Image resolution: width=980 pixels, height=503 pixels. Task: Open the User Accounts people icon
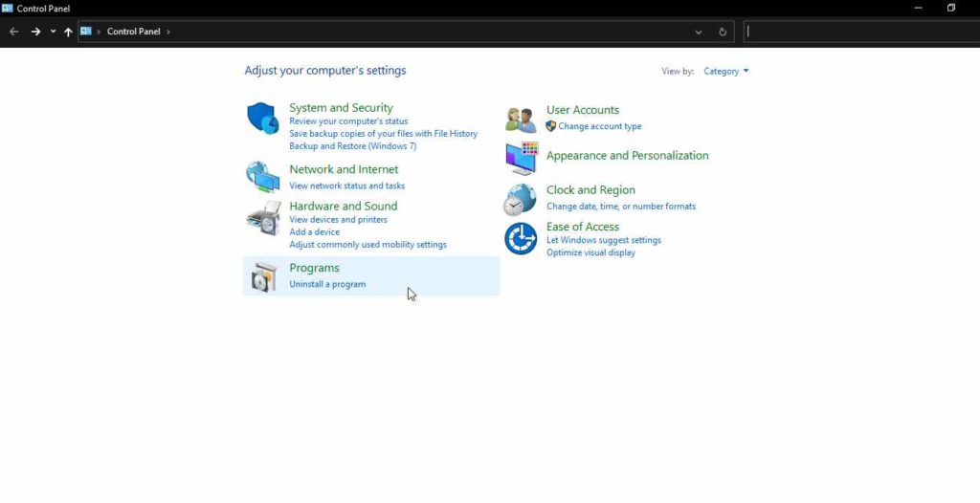[521, 120]
